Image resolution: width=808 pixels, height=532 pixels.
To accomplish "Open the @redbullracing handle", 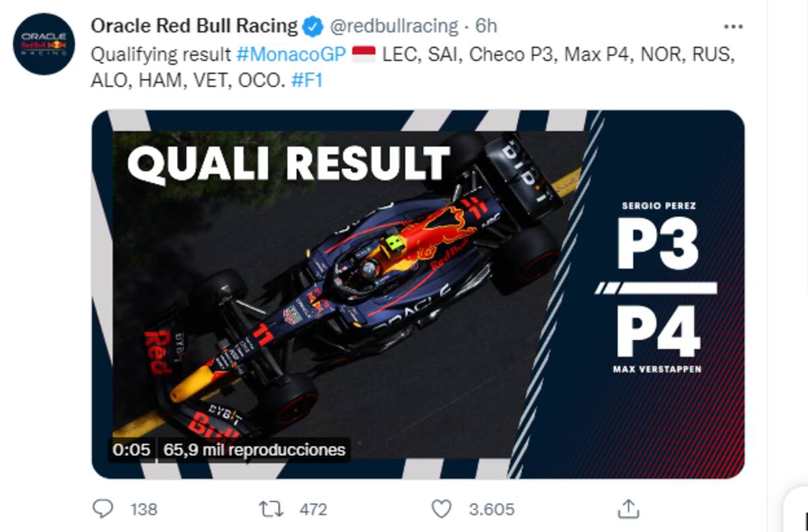I will (x=394, y=26).
